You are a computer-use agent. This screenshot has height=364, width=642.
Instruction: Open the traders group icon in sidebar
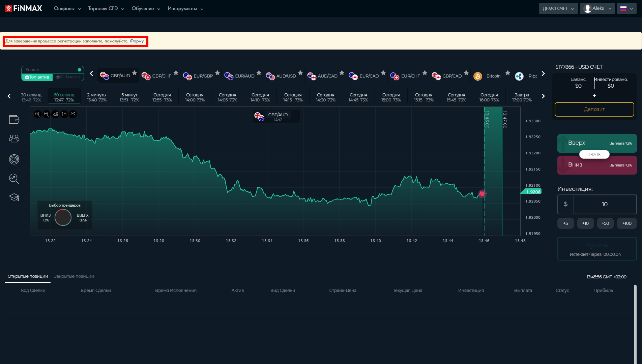coord(14,139)
